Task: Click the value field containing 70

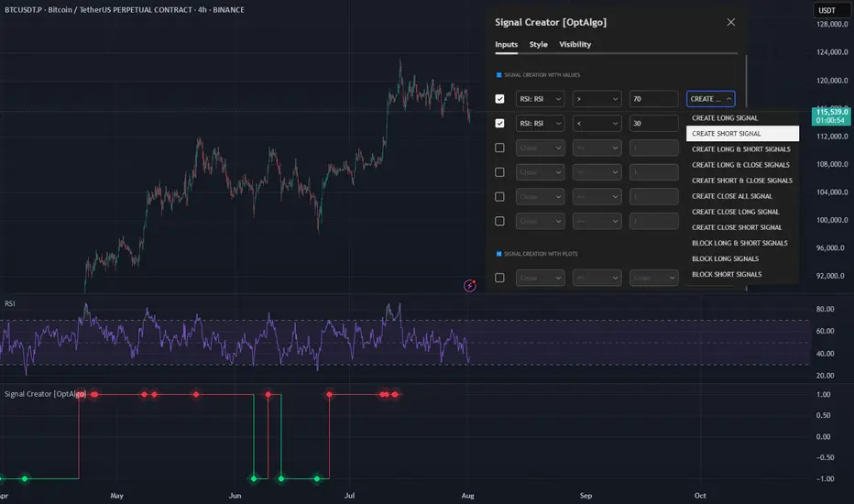Action: tap(653, 99)
